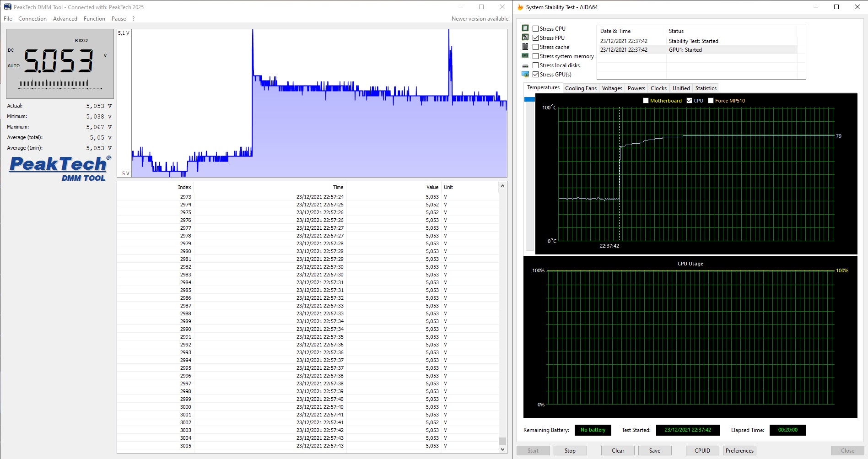The image size is (868, 459).
Task: Open the Advanced menu
Action: pos(65,19)
